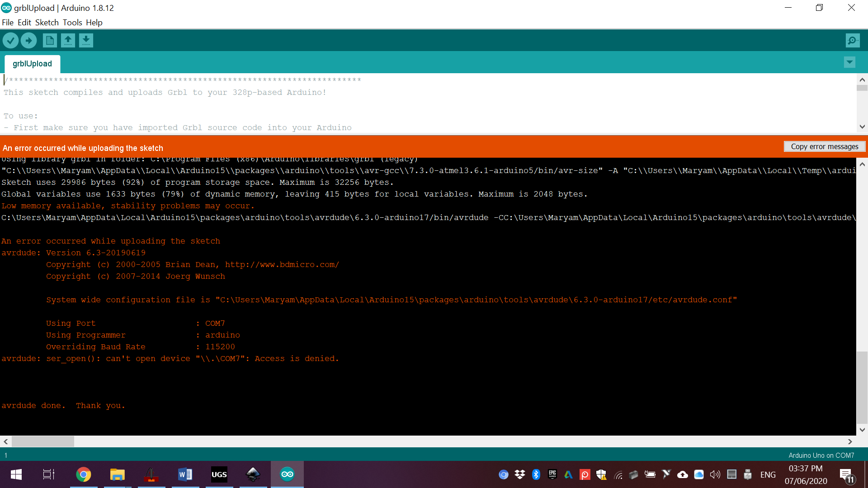Open the Inkscape icon on the taskbar
868x488 pixels.
pos(253,474)
